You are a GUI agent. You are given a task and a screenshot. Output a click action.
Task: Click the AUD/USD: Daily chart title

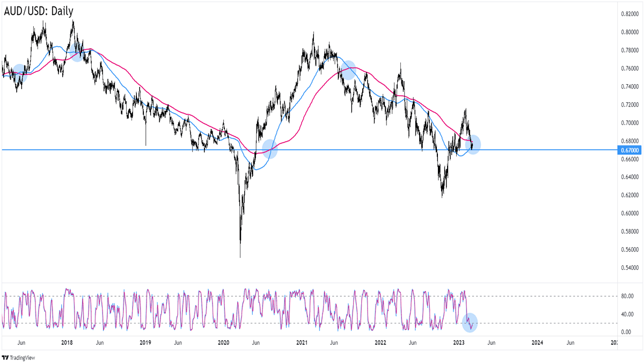point(39,11)
